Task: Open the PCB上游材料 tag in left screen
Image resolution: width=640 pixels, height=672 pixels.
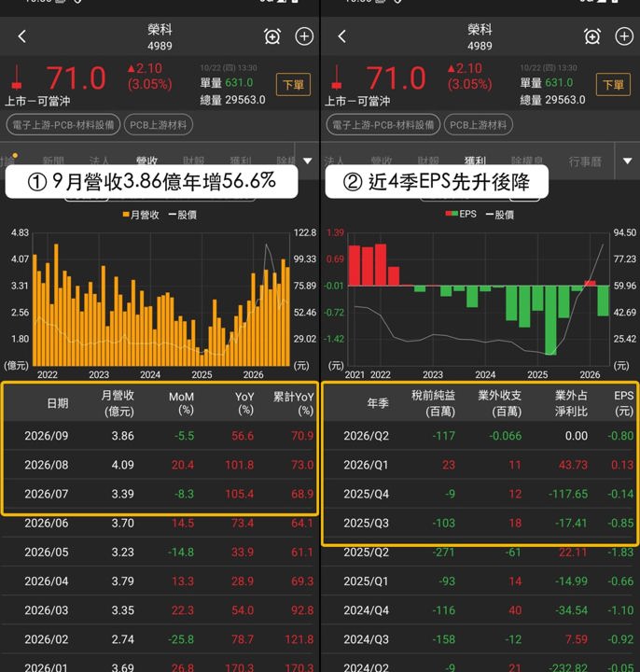Action: [159, 125]
